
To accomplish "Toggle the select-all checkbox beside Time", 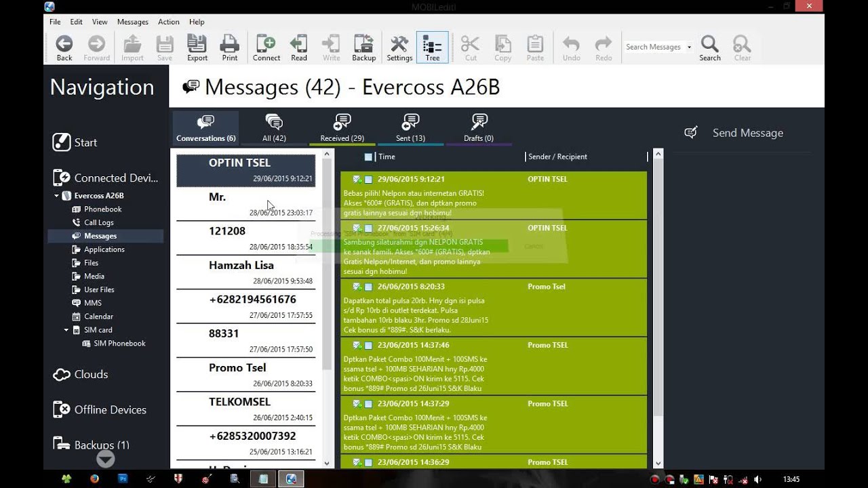I will click(x=368, y=157).
